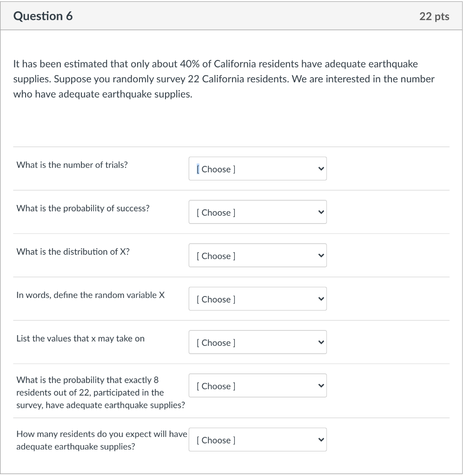The width and height of the screenshot is (464, 476).
Task: Click chevron arrow in expected residents row
Action: click(320, 440)
